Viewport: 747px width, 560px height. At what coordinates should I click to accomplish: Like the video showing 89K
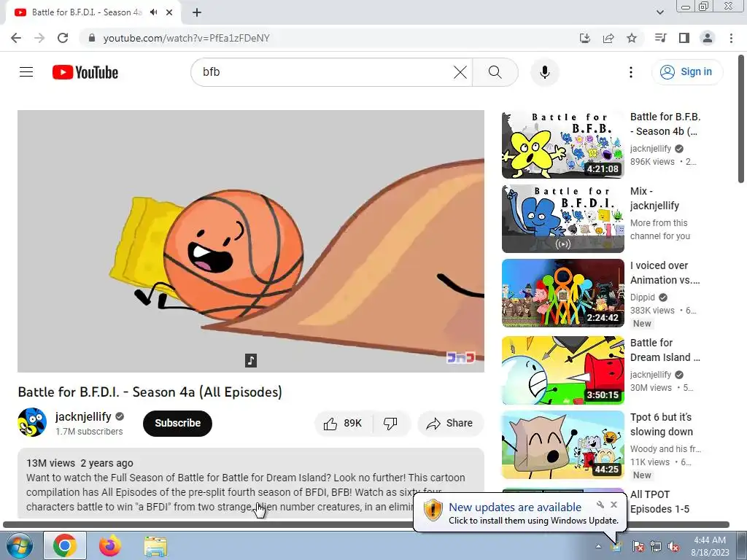pyautogui.click(x=343, y=424)
